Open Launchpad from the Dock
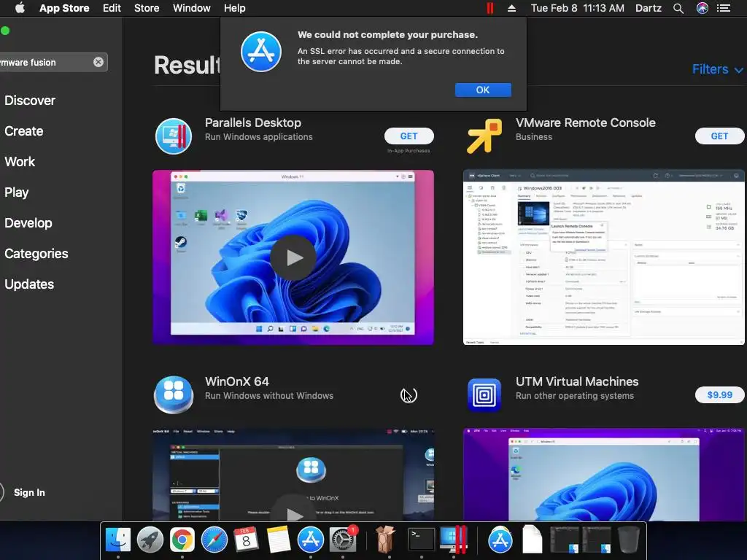The width and height of the screenshot is (747, 560). tap(150, 540)
